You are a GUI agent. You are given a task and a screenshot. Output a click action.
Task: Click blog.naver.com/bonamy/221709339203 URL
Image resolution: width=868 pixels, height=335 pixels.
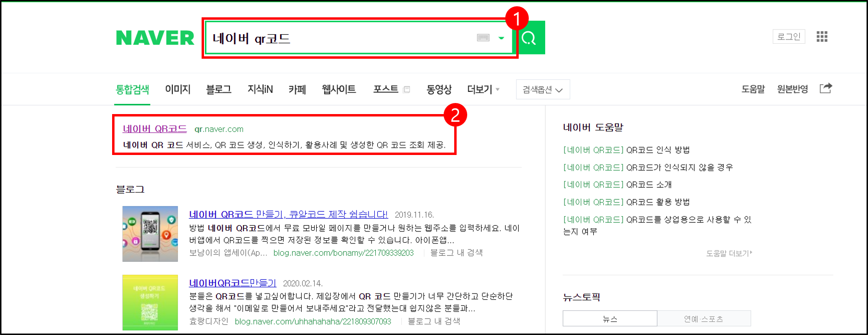coord(344,253)
